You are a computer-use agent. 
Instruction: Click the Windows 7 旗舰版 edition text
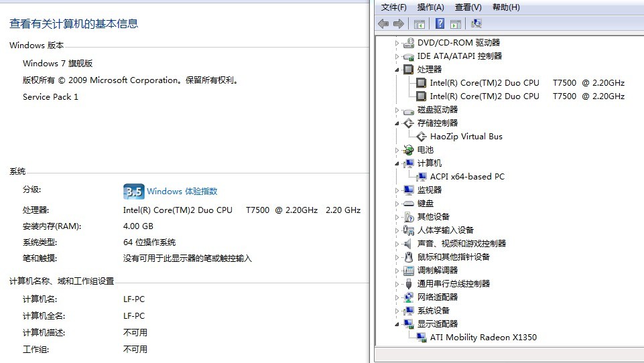[x=58, y=64]
